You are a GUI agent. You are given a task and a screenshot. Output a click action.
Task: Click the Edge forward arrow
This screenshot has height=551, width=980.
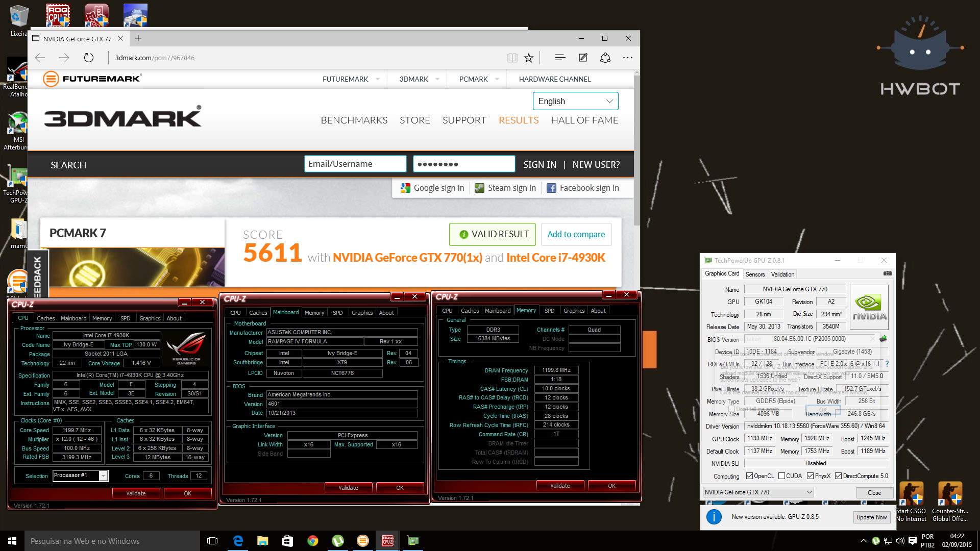(64, 58)
